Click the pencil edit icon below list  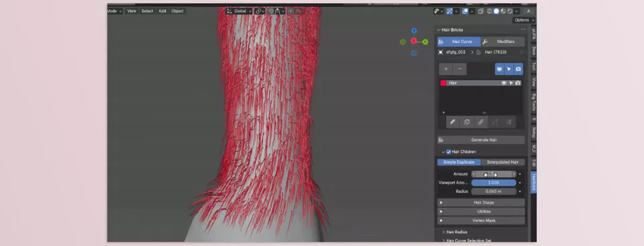click(453, 122)
